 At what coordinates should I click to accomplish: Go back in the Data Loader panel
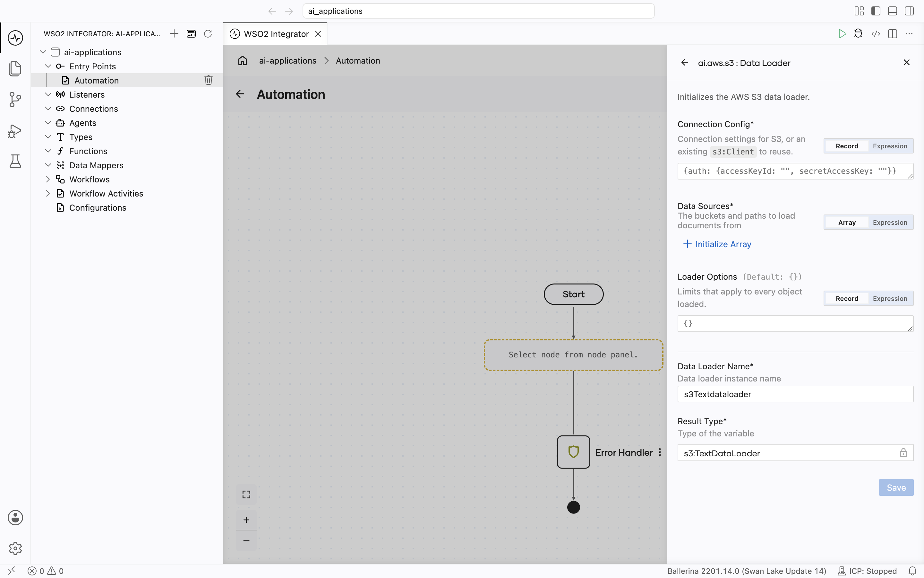685,63
